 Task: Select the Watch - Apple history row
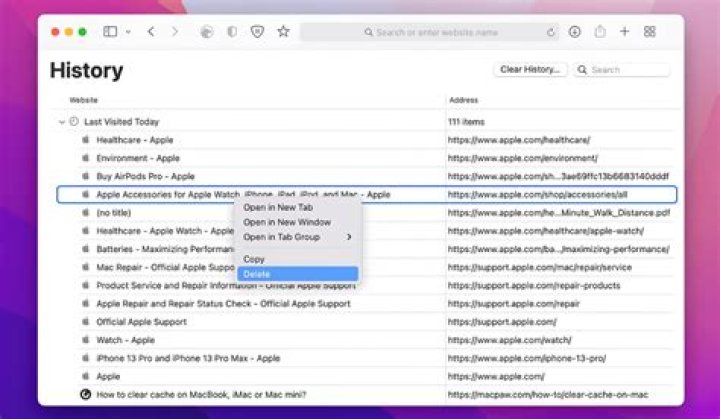click(x=366, y=340)
